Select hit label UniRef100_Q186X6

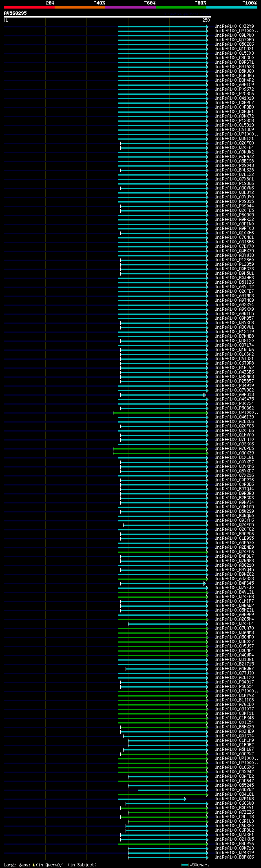tap(234, 767)
